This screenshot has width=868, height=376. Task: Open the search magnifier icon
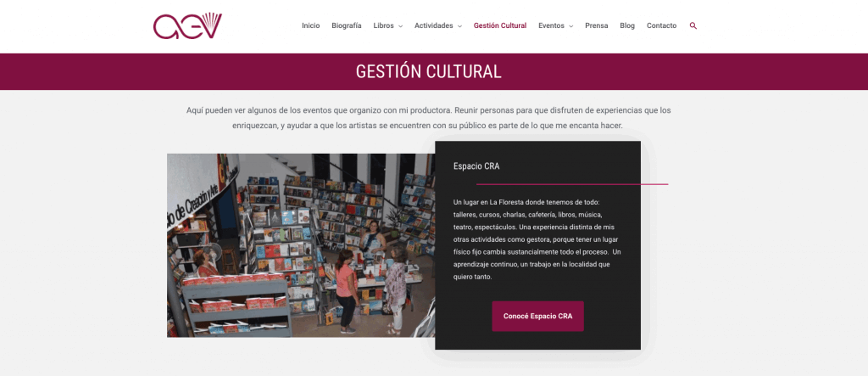693,26
